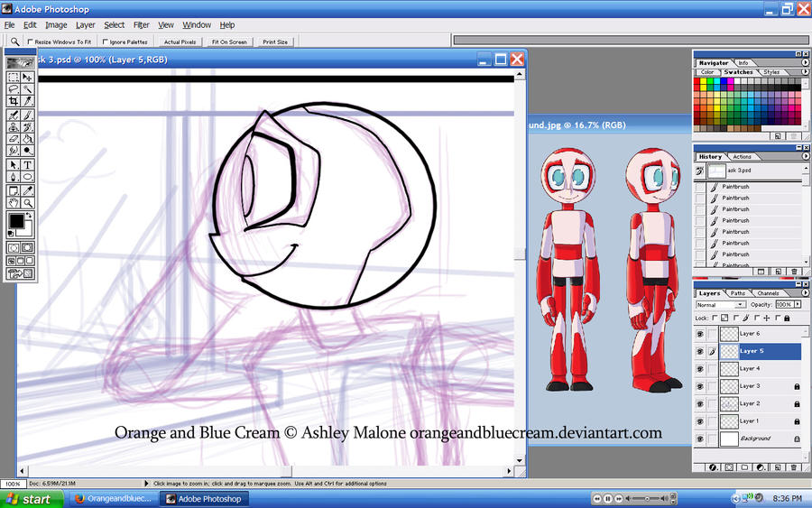Viewport: 812px width, 508px height.
Task: Click the Actual Pixels button
Action: point(180,42)
